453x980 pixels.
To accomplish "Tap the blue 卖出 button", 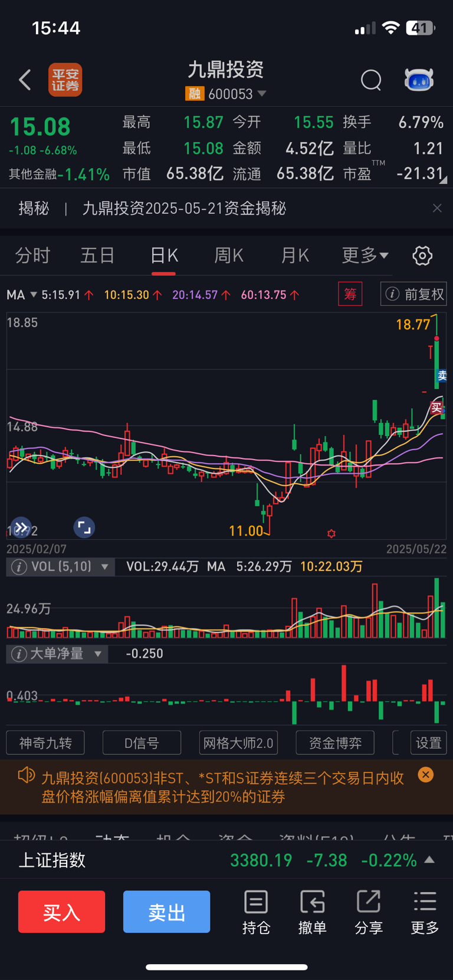I will point(166,912).
